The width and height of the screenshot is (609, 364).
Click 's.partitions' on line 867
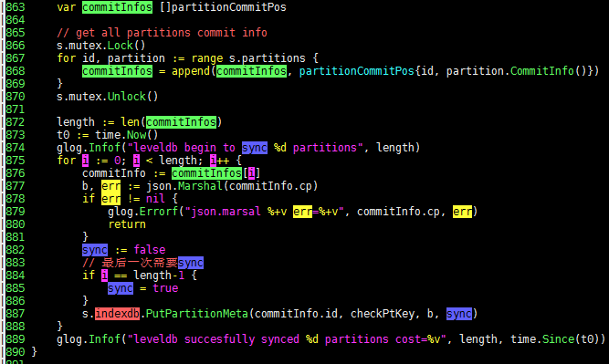pyautogui.click(x=268, y=58)
